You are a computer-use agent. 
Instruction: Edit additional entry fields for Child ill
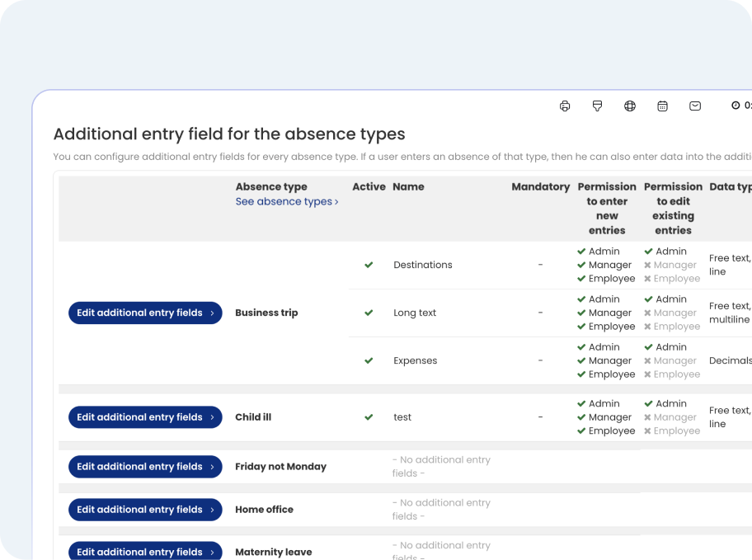click(145, 417)
